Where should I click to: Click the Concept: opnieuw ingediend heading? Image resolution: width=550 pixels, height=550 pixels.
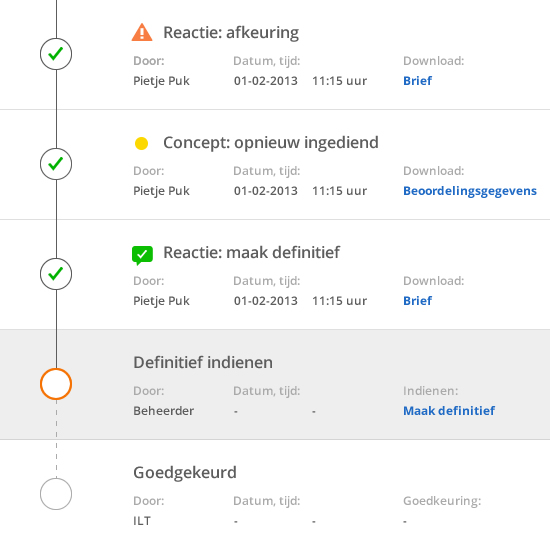click(271, 143)
